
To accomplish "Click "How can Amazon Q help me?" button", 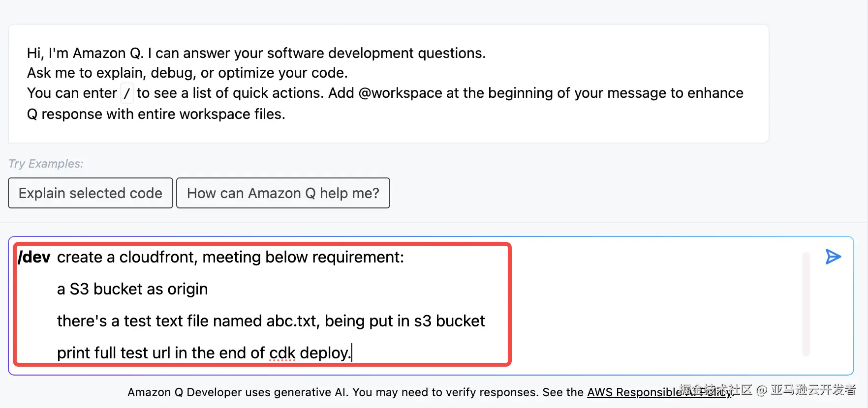I will [x=283, y=193].
